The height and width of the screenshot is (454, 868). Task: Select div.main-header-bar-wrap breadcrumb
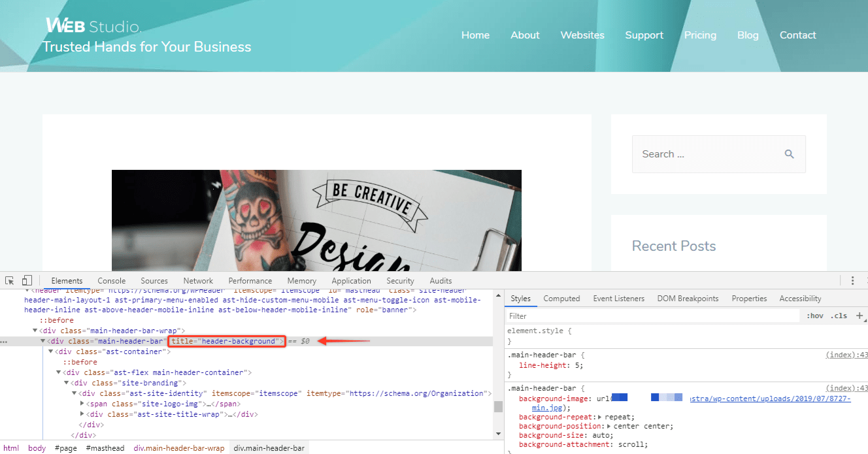point(179,448)
